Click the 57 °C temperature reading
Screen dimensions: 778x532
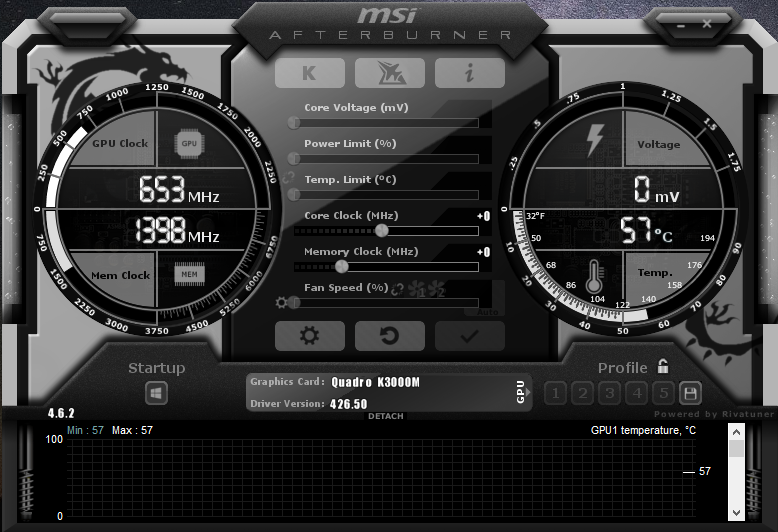click(x=647, y=230)
